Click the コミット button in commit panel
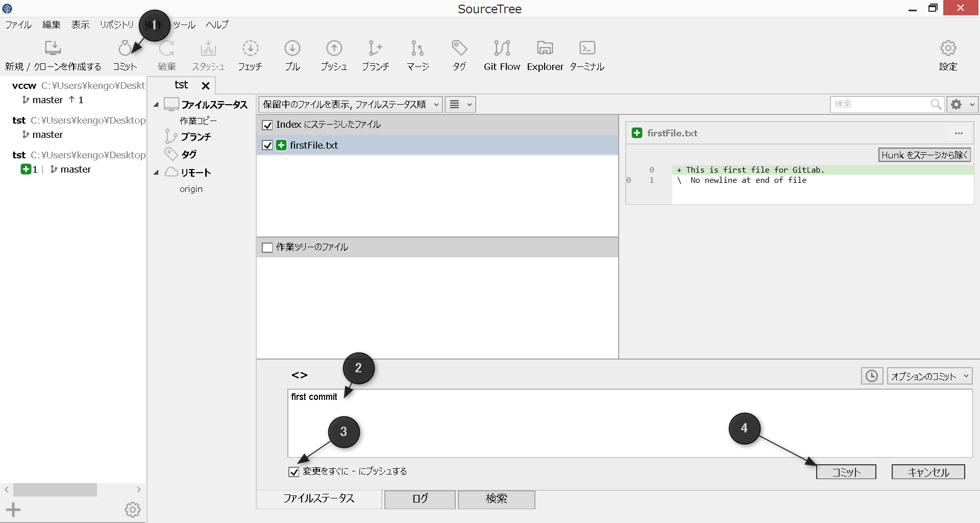Screen dimensions: 980x523 pyautogui.click(x=846, y=472)
